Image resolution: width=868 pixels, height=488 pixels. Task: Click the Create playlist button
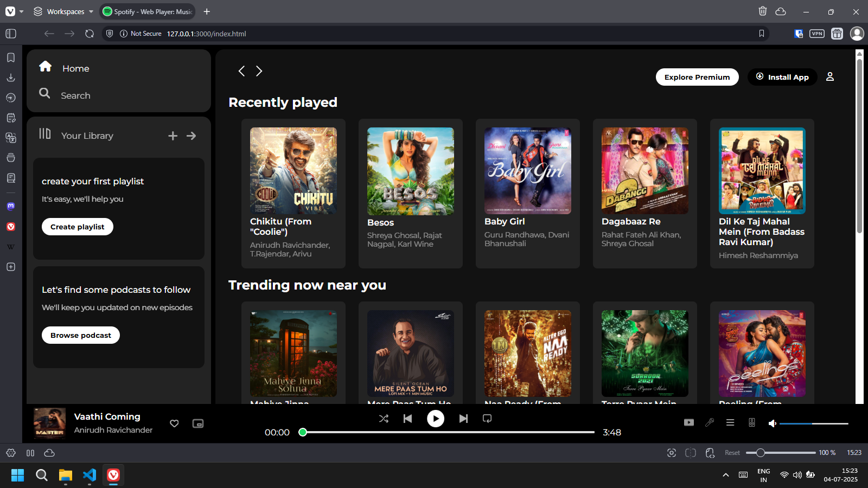click(77, 226)
